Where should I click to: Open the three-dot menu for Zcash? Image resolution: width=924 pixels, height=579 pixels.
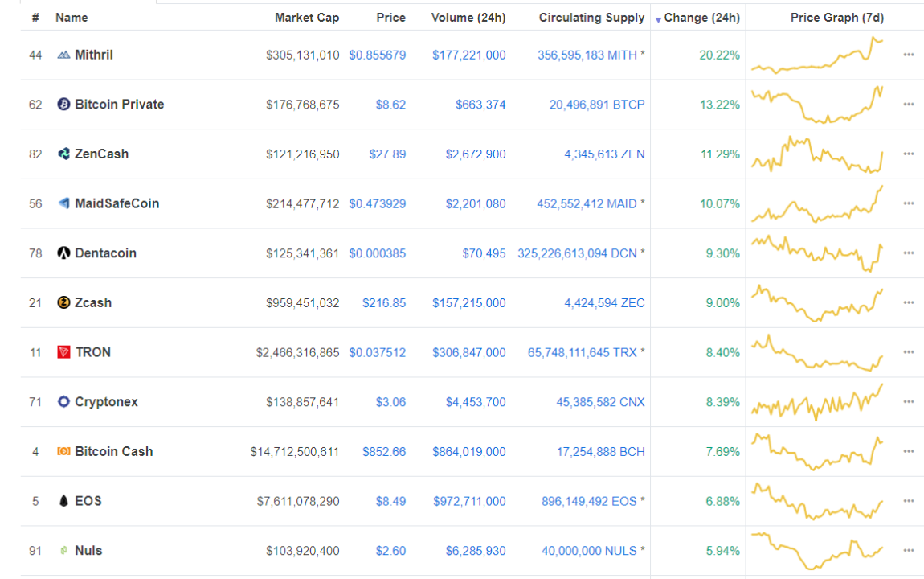(908, 302)
